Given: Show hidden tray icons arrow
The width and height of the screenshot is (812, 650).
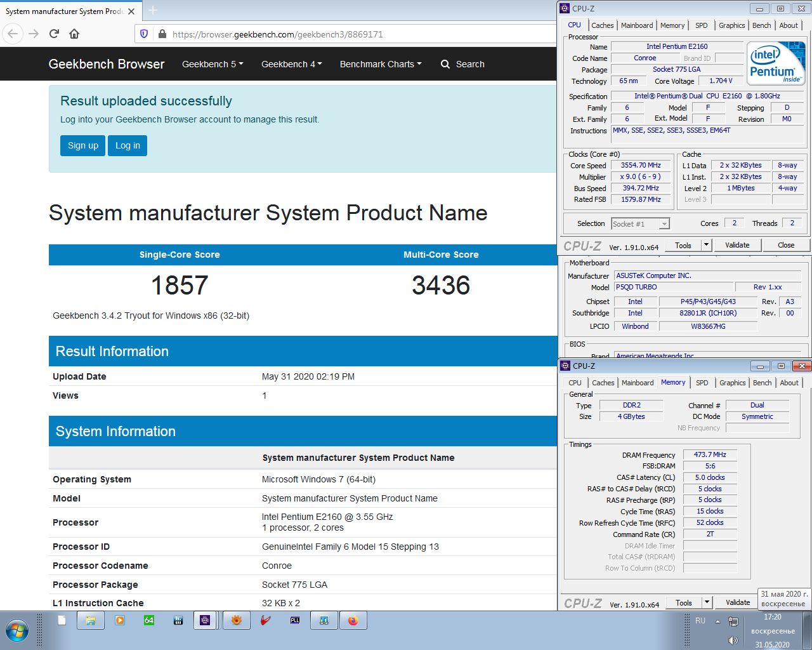Looking at the screenshot, I should pos(717,621).
